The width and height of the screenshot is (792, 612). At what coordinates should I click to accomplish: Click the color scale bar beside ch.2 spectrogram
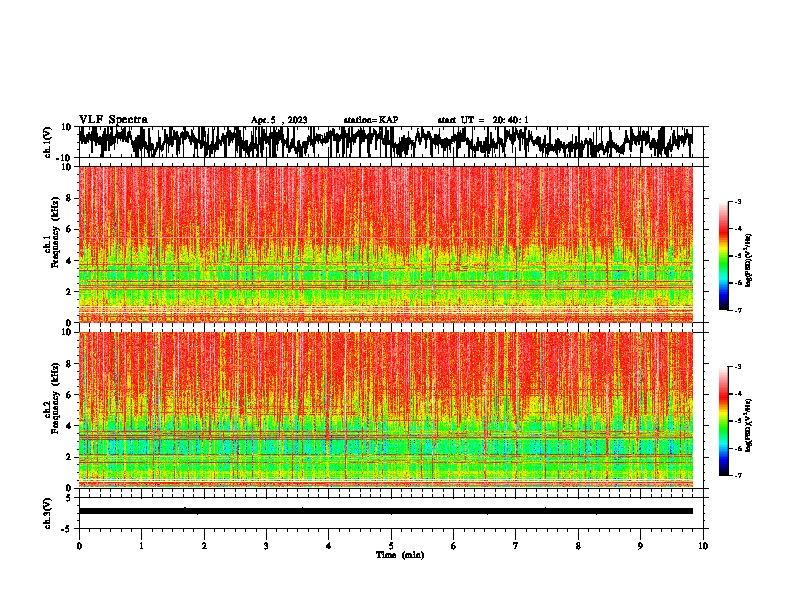(723, 421)
